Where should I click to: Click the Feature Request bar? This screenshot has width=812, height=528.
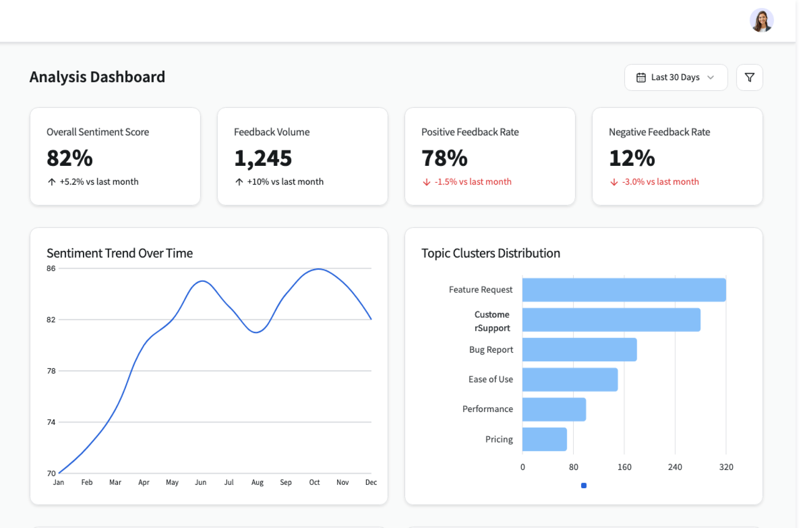pyautogui.click(x=624, y=290)
